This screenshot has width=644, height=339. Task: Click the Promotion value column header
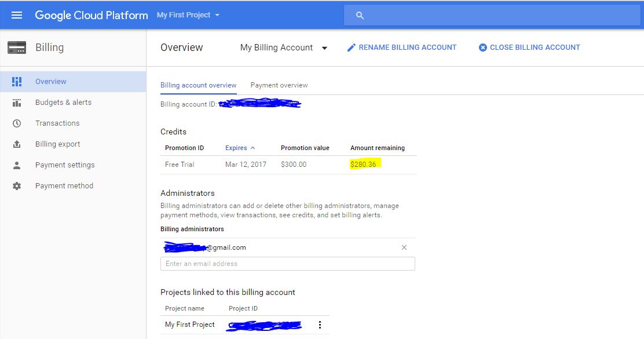tap(305, 148)
